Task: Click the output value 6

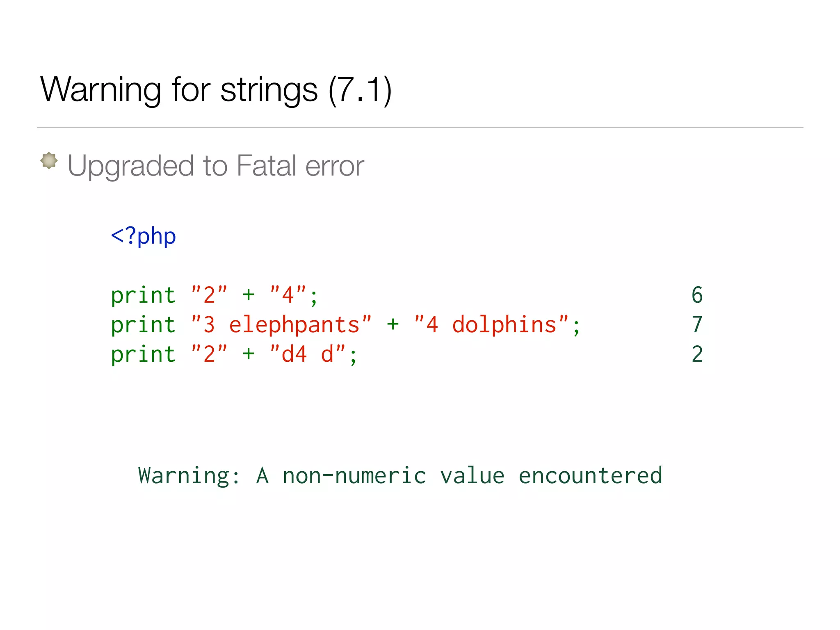Action: pyautogui.click(x=697, y=295)
